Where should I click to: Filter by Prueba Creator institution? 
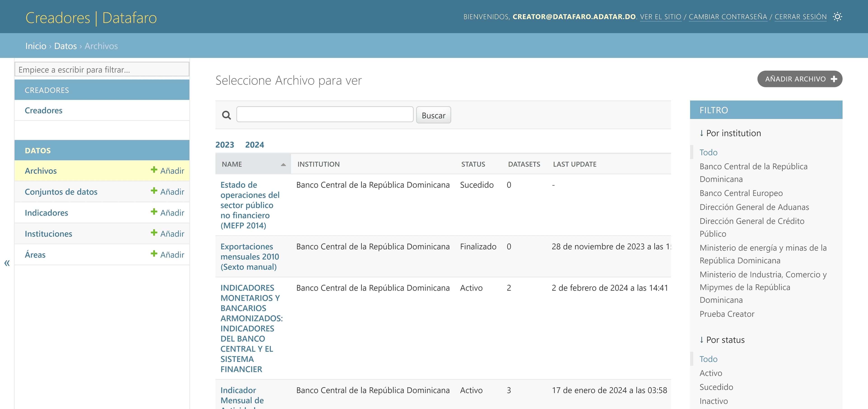tap(727, 314)
